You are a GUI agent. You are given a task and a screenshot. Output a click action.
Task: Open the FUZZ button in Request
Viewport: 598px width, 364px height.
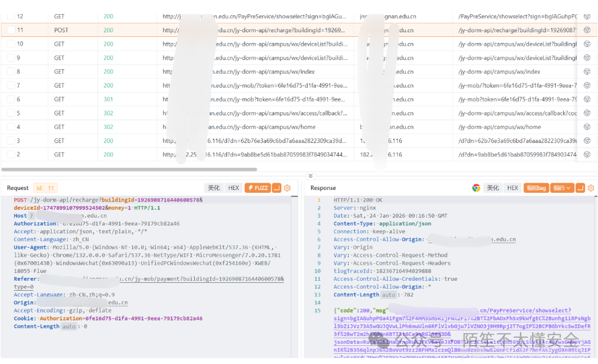257,188
